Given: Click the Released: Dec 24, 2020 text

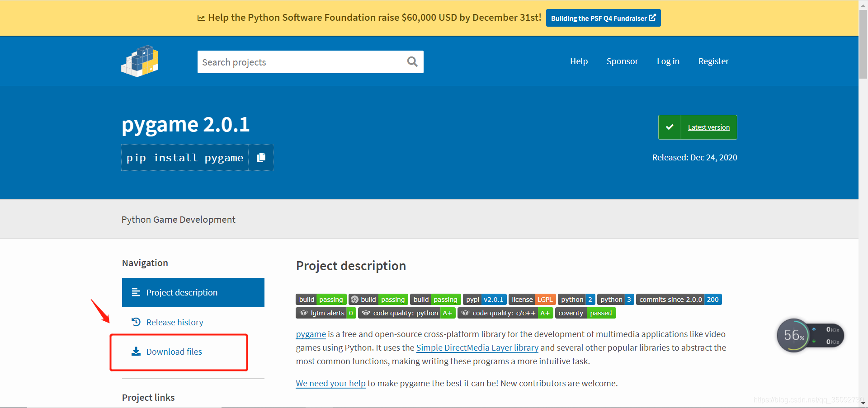Looking at the screenshot, I should tap(694, 158).
